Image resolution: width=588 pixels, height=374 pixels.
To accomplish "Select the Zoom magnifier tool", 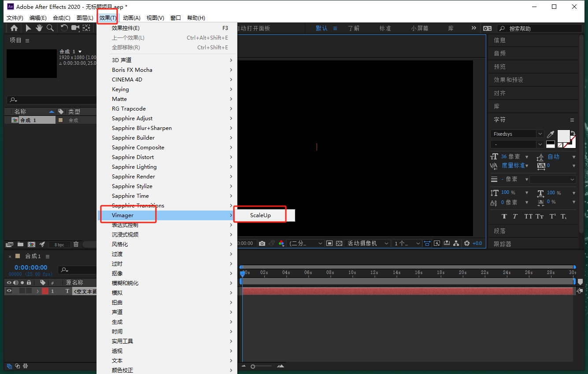I will tap(50, 28).
